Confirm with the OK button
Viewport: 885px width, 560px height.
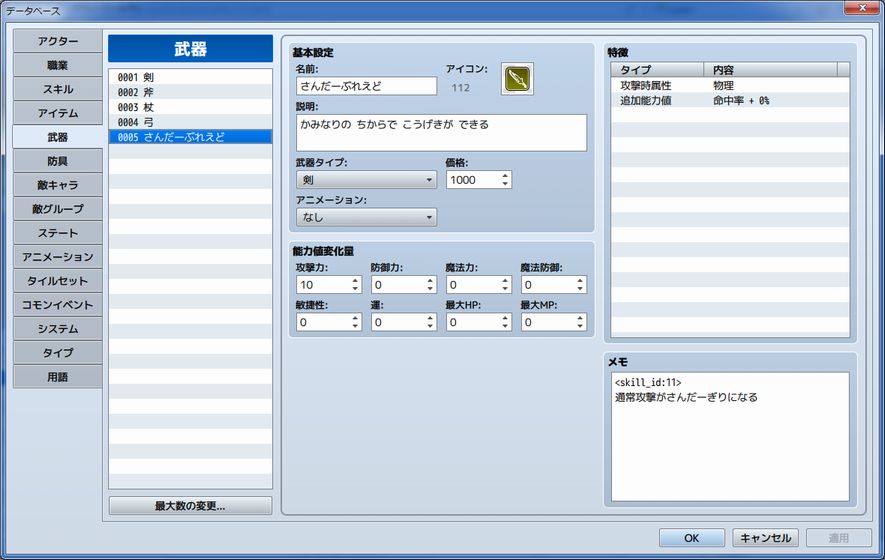[x=691, y=538]
